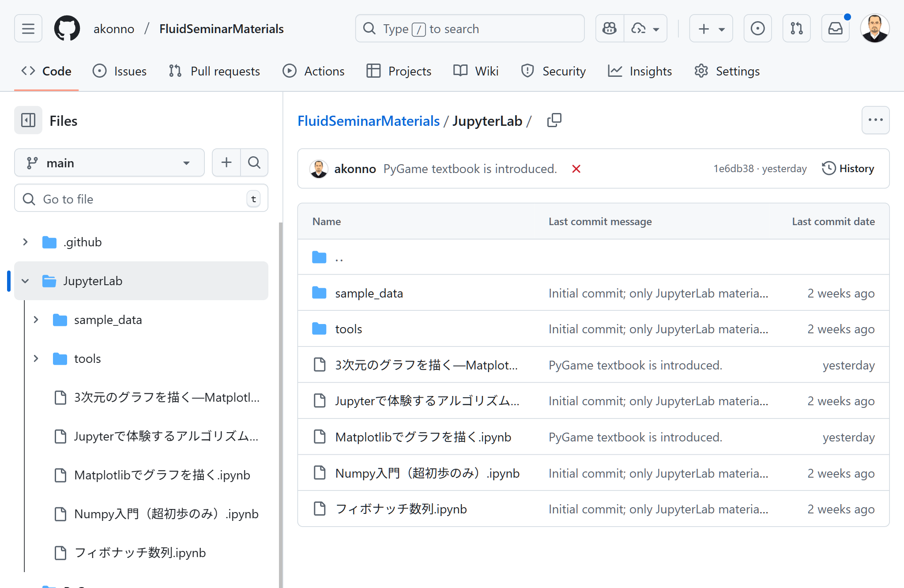
Task: Open the notifications inbox icon
Action: pos(836,28)
